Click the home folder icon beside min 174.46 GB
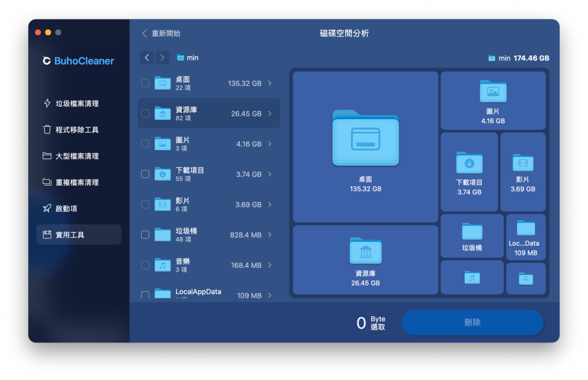This screenshot has width=588, height=380. 492,58
